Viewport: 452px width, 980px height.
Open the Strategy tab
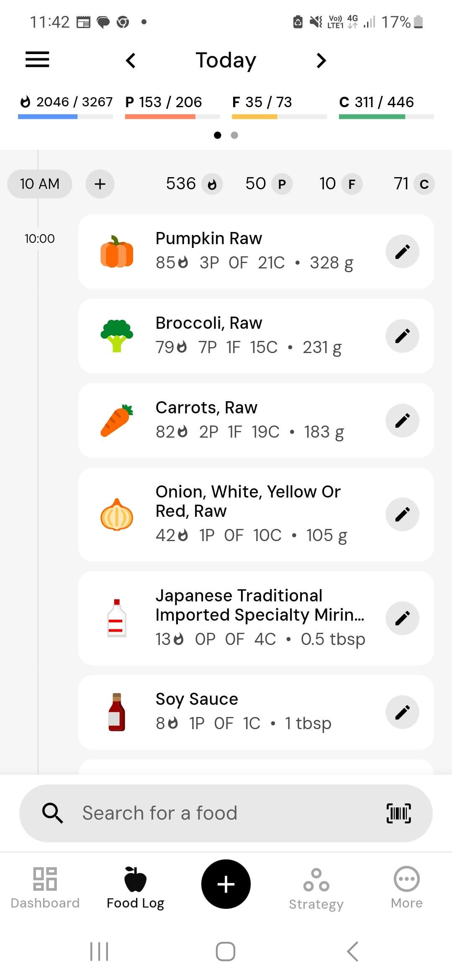(316, 888)
